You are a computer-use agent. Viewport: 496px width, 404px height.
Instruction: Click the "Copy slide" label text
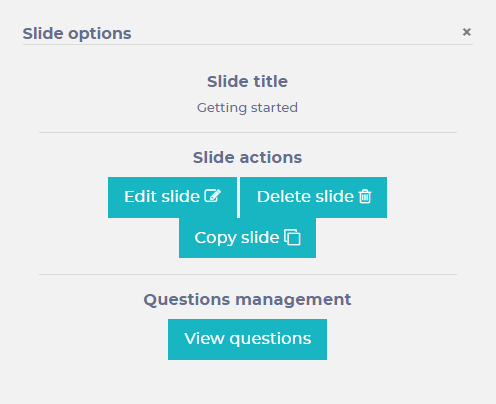coord(237,238)
